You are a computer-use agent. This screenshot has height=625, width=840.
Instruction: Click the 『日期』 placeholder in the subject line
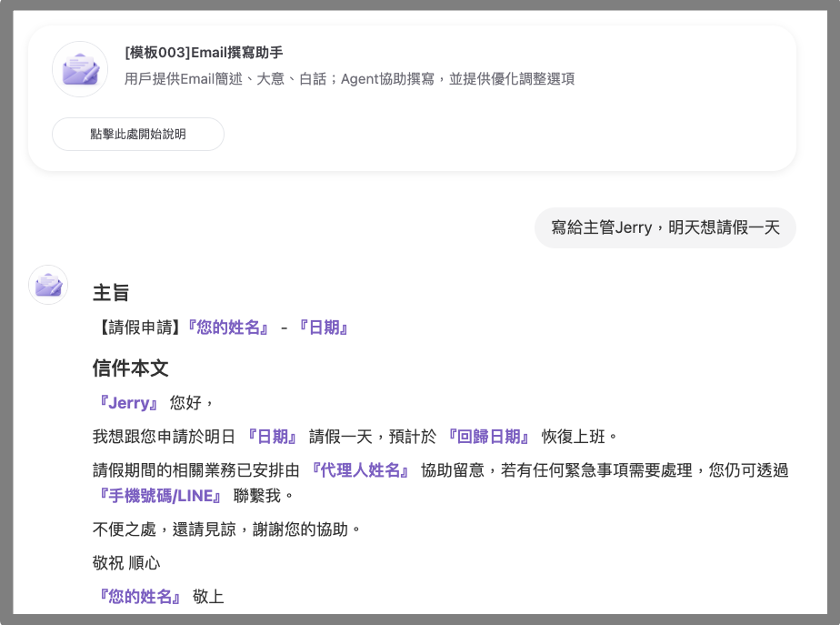click(x=322, y=328)
